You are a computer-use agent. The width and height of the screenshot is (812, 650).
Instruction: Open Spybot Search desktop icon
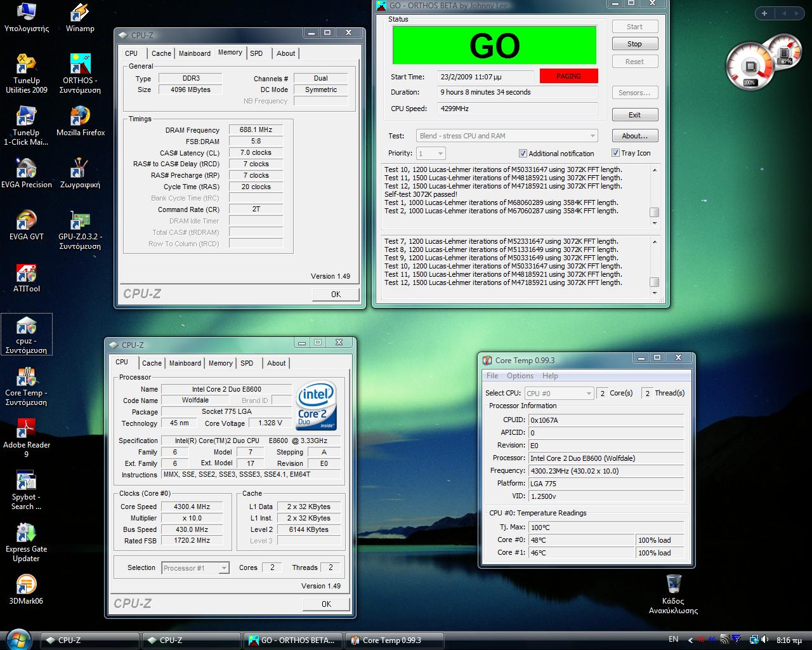click(x=26, y=491)
